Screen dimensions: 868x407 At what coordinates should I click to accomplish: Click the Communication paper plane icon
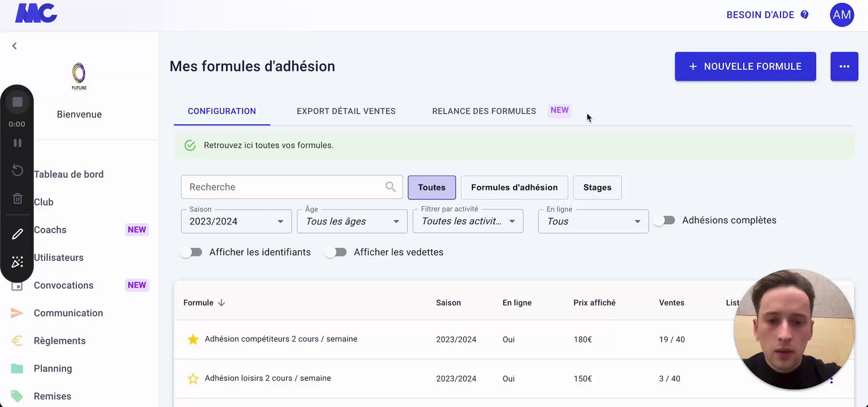point(17,313)
